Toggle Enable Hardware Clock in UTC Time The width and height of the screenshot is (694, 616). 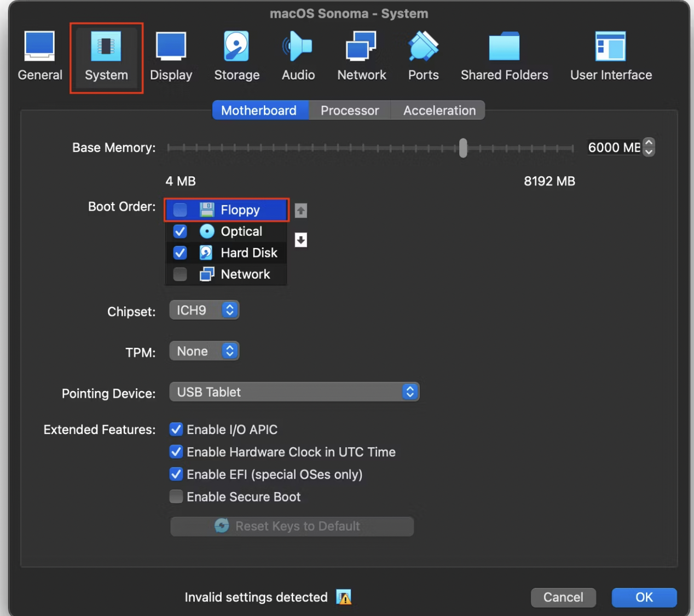tap(176, 452)
